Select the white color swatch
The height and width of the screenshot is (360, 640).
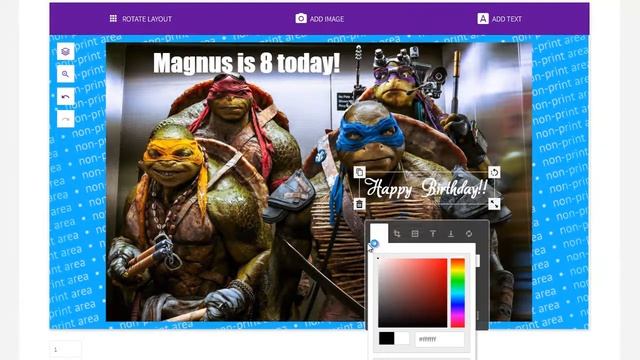[402, 338]
